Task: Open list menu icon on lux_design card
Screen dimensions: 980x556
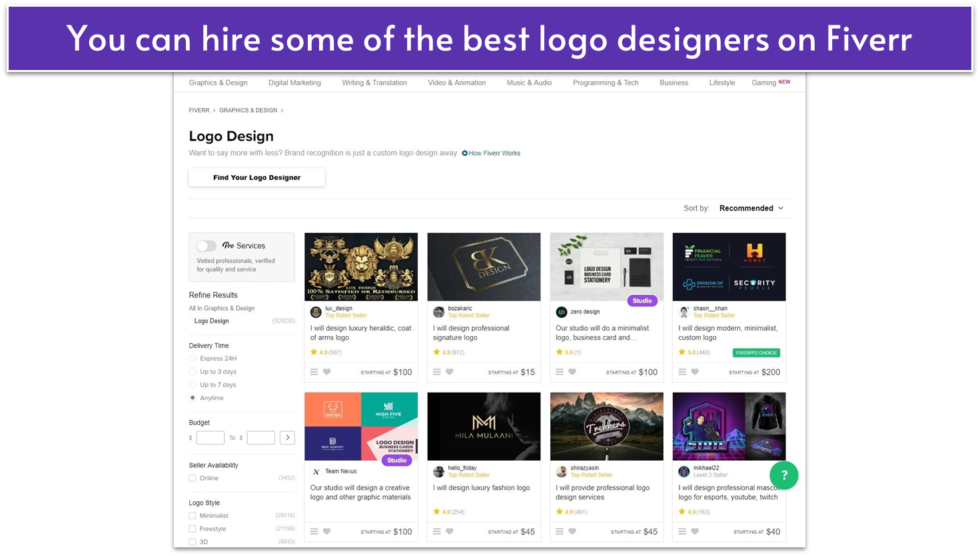Action: [x=314, y=372]
